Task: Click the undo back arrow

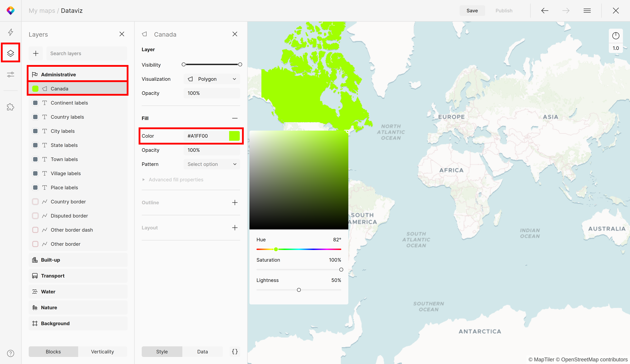Action: tap(544, 11)
